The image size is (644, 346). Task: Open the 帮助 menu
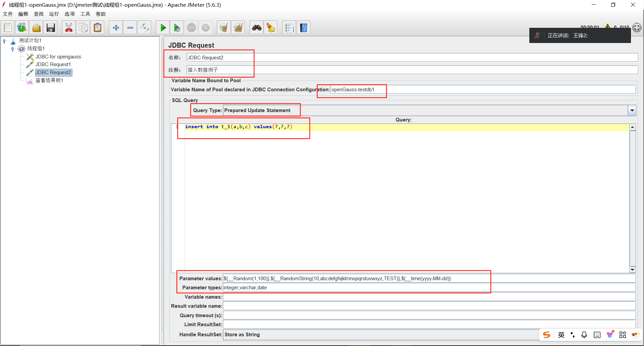(101, 14)
